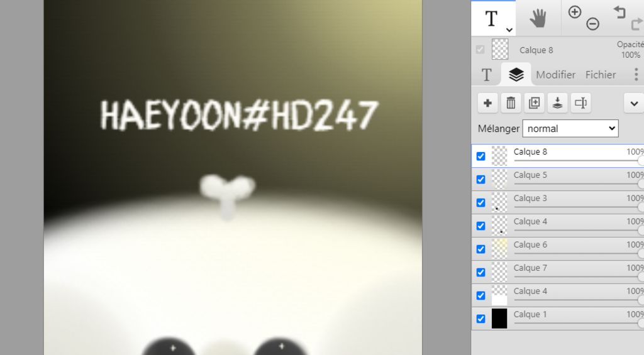The image size is (644, 355).
Task: Select white-bottomed Calque 4 thumbnail
Action: point(499,295)
